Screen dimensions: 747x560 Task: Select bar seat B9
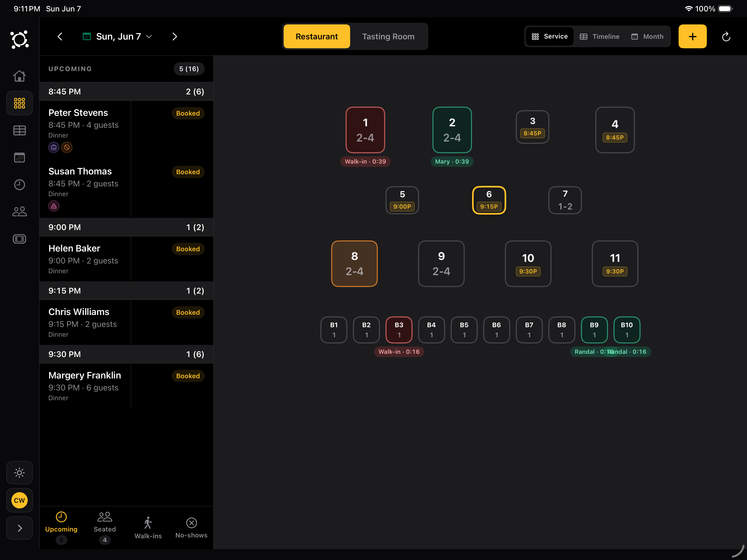(594, 330)
